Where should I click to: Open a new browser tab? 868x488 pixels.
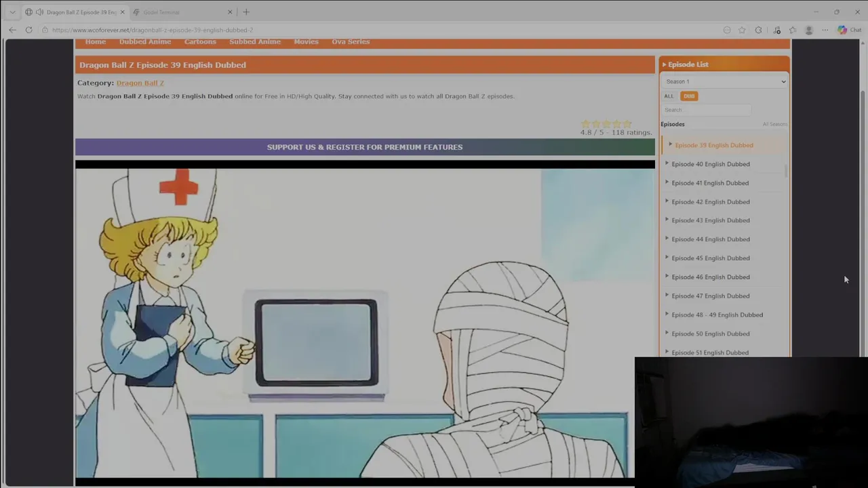(x=246, y=12)
